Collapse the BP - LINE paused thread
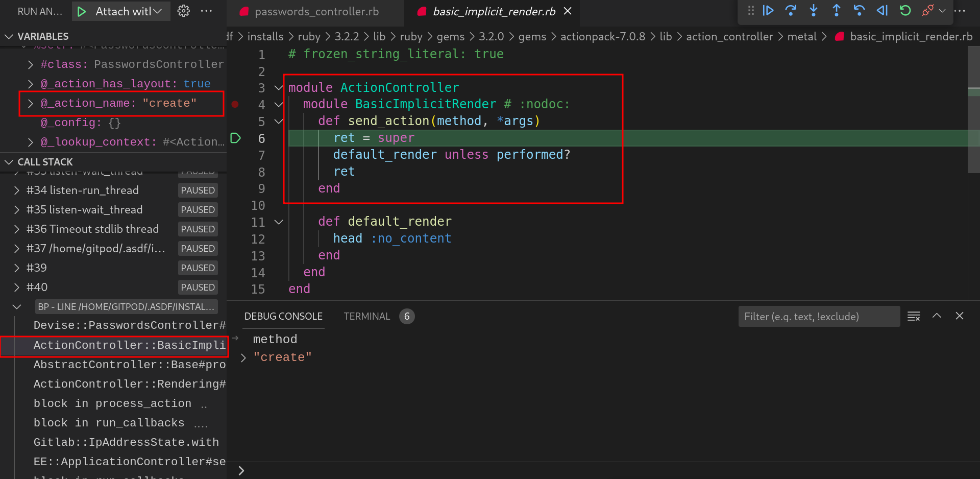 pyautogui.click(x=16, y=307)
